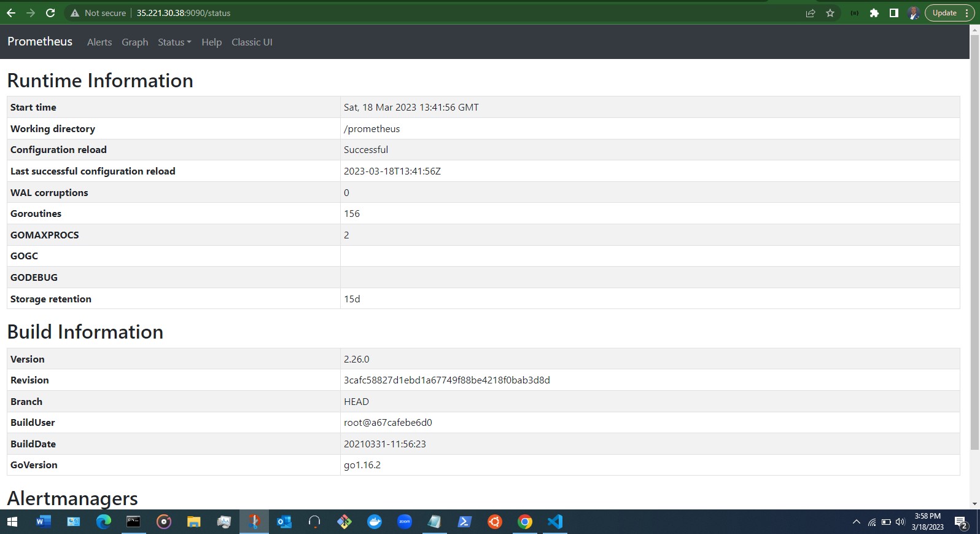Open the Chrome profile avatar
The width and height of the screenshot is (980, 534).
[x=913, y=13]
